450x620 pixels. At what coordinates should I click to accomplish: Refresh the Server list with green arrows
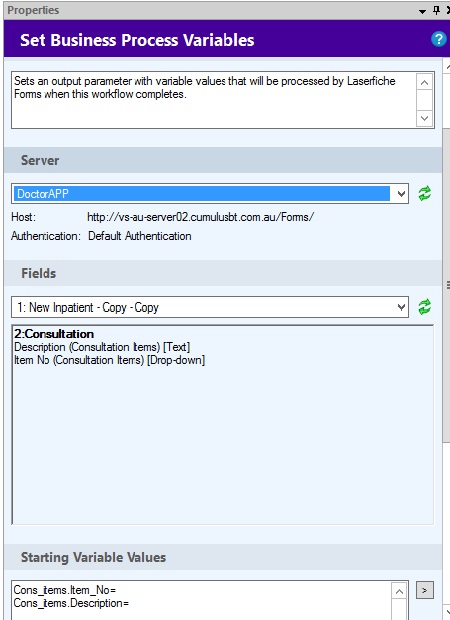pyautogui.click(x=425, y=194)
